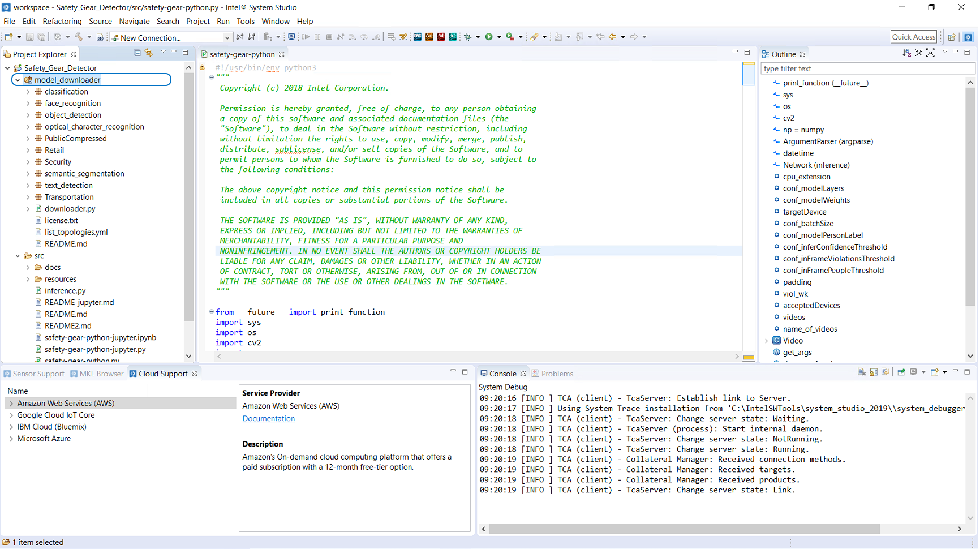Expand Amazon Web Services (AWS) entry
980x549 pixels.
tap(11, 404)
